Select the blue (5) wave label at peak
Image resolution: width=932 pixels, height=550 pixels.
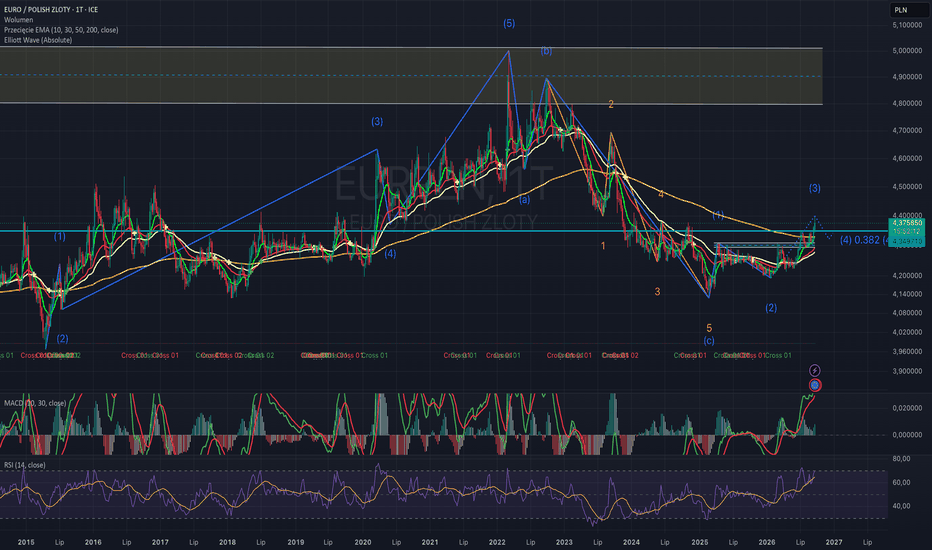click(509, 23)
